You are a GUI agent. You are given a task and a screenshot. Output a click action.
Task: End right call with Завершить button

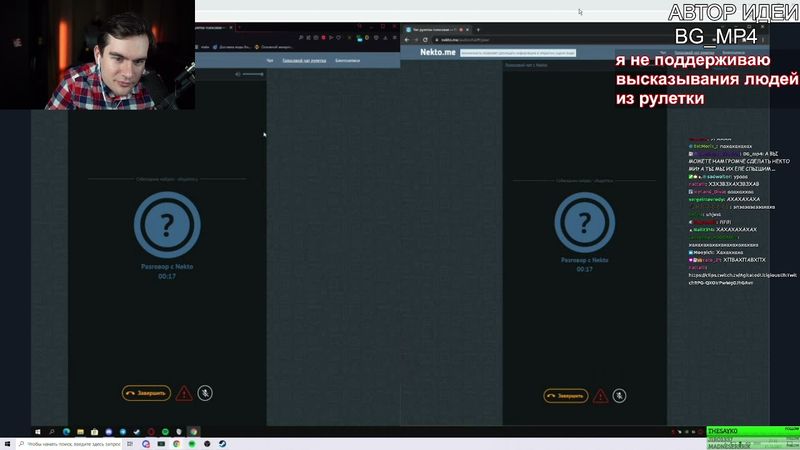566,396
